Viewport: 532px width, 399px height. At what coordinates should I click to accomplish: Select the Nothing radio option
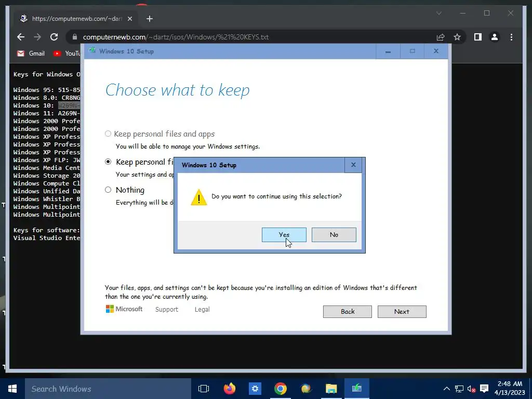click(x=108, y=190)
